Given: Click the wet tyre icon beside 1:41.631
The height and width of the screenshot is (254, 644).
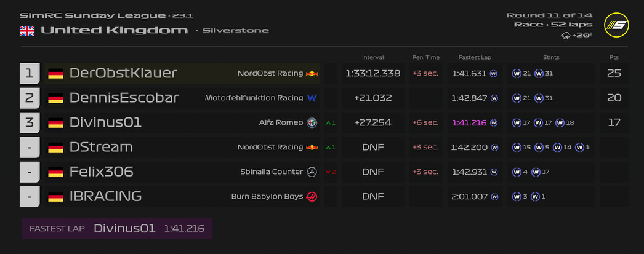Looking at the screenshot, I should coord(494,74).
